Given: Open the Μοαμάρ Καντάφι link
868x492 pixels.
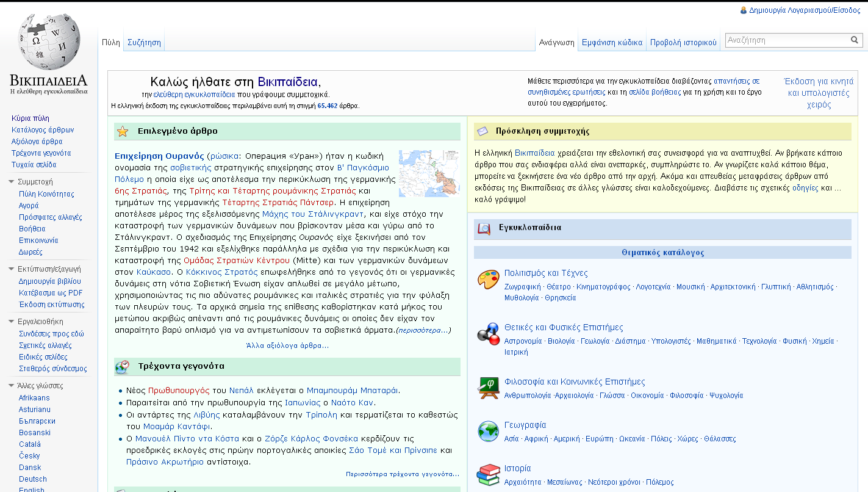Looking at the screenshot, I should point(177,427).
